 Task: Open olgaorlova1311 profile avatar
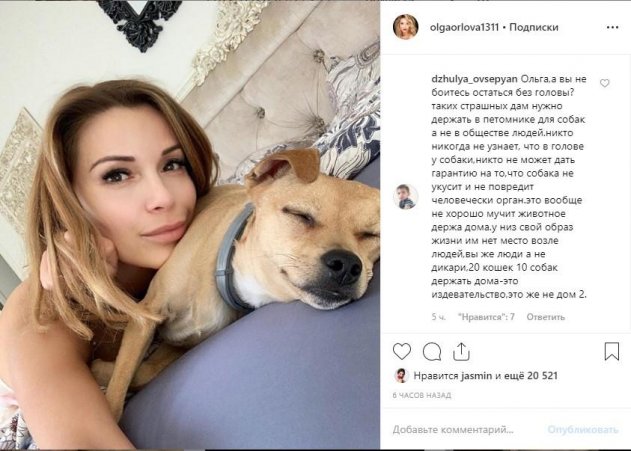pos(405,27)
